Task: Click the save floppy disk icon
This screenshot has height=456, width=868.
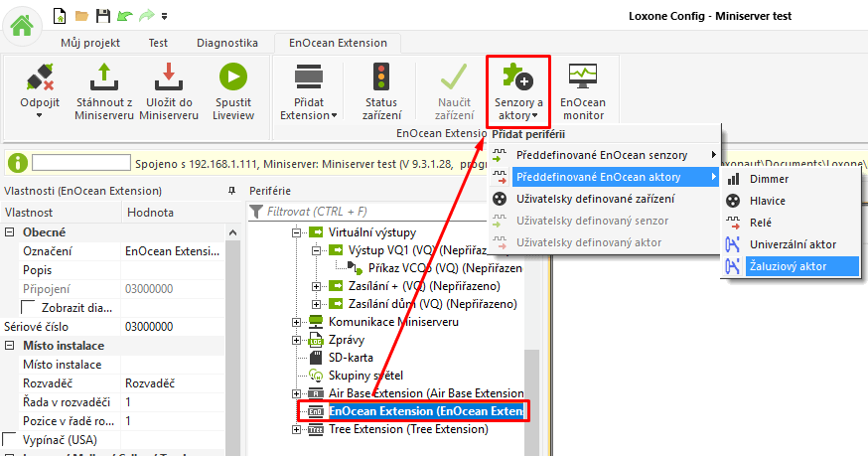Action: coord(102,16)
